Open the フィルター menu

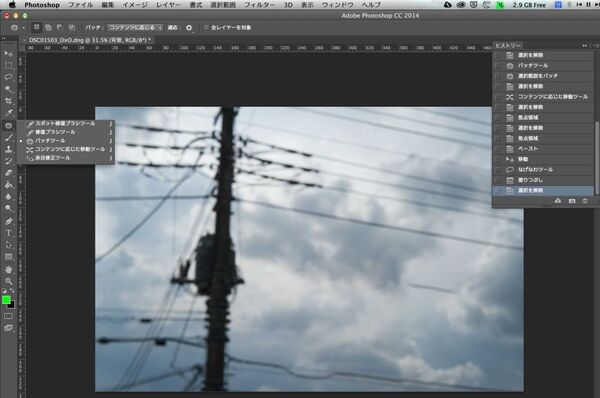259,5
